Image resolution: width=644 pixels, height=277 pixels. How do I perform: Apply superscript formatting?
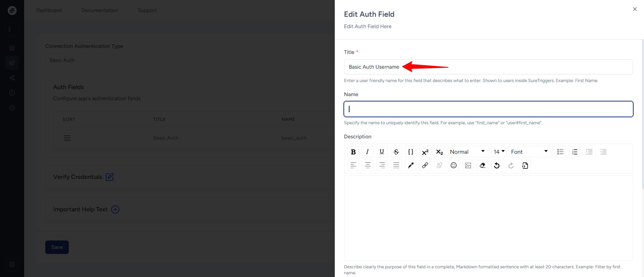(x=425, y=152)
